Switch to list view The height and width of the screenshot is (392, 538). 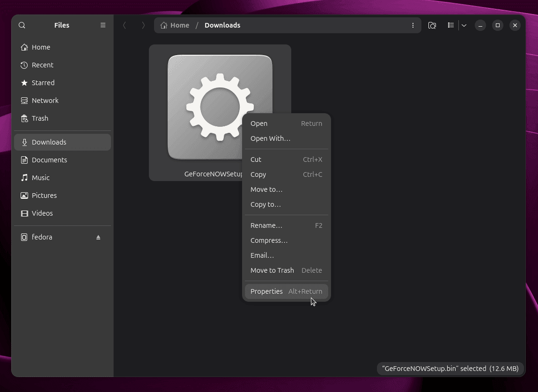[x=451, y=25]
